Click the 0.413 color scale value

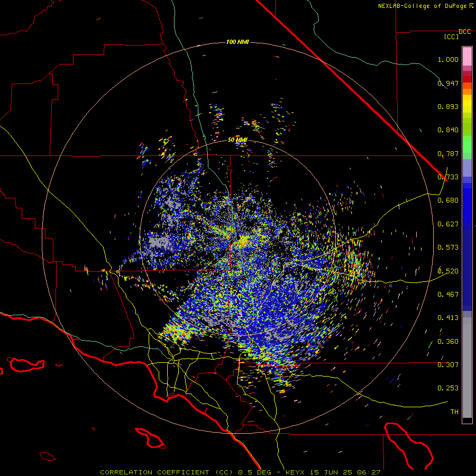tap(448, 318)
